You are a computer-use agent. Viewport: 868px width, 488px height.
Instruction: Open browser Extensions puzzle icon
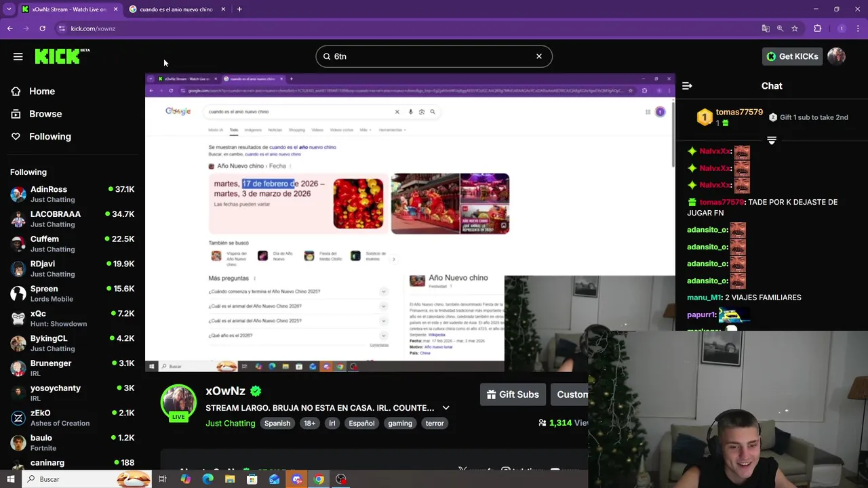(x=817, y=28)
